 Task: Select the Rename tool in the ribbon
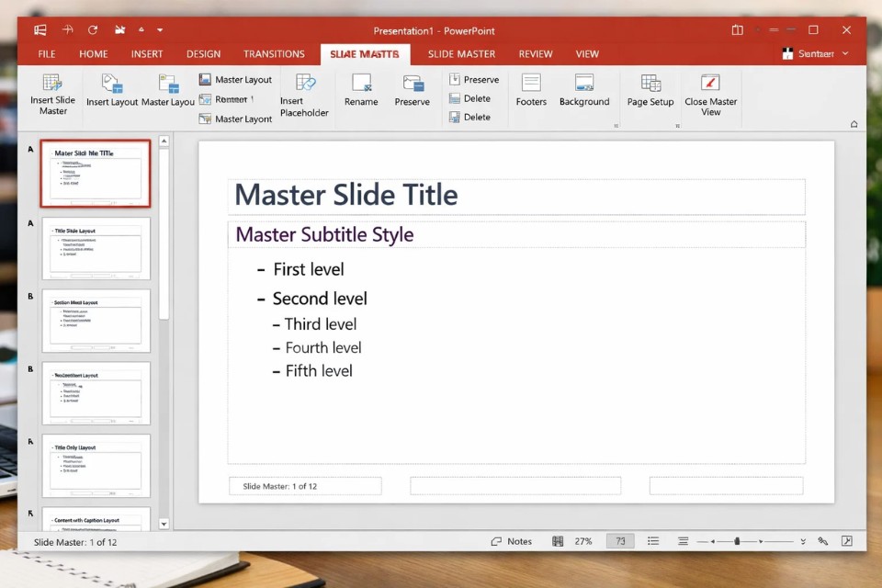coord(361,90)
